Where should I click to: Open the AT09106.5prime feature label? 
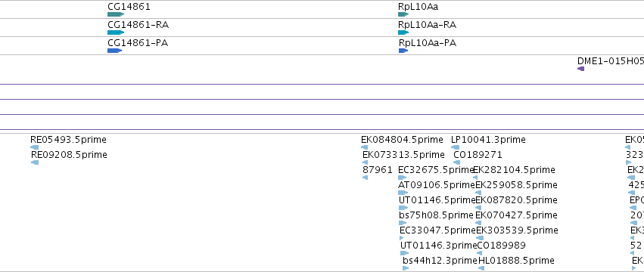437,185
